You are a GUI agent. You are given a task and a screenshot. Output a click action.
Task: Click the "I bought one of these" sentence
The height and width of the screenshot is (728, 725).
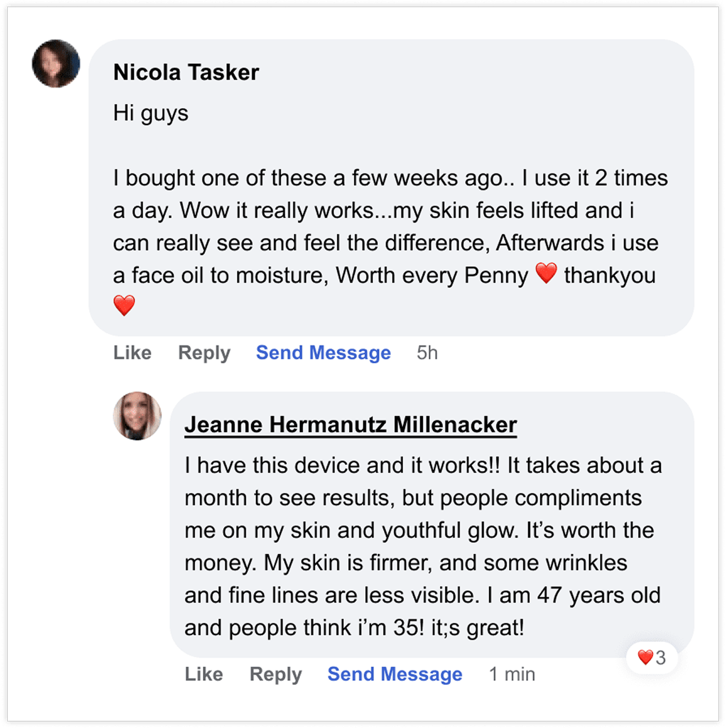[x=219, y=178]
